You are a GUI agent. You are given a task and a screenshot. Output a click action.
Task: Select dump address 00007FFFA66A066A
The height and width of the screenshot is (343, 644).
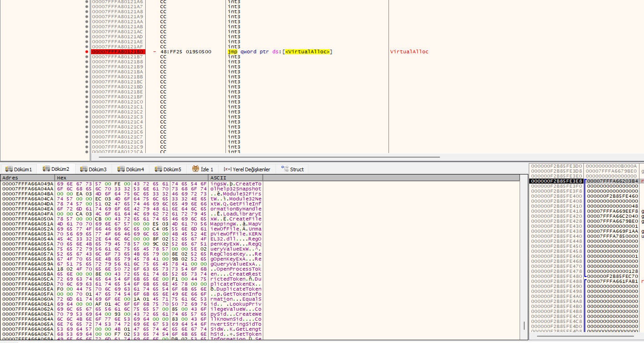[28, 329]
